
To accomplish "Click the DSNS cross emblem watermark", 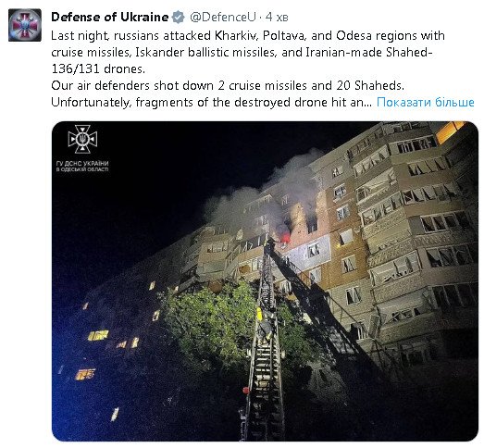I will [82, 139].
